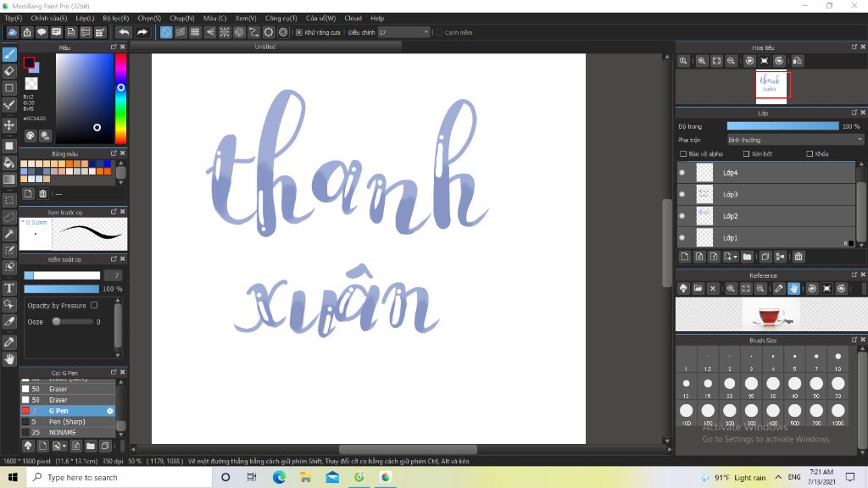
Task: Select the Lasso tool
Action: tap(9, 217)
